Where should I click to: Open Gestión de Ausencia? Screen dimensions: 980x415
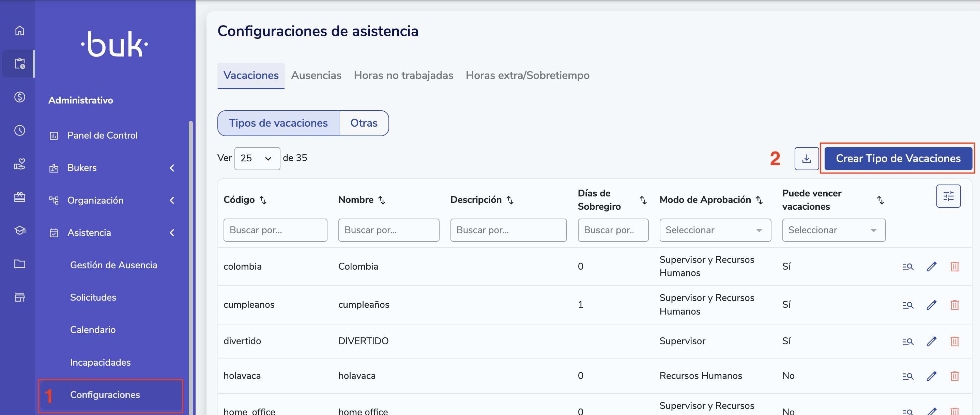click(x=113, y=265)
